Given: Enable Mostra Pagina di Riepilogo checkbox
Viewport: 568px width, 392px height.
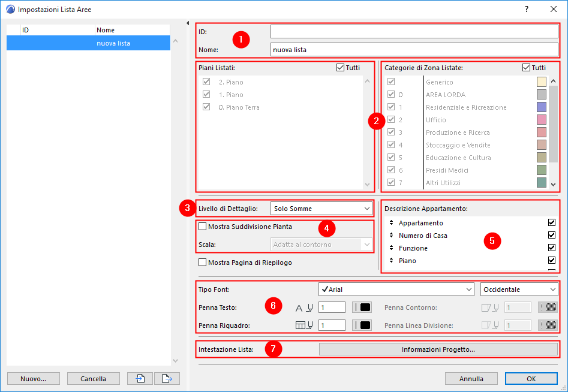Looking at the screenshot, I should tap(203, 263).
